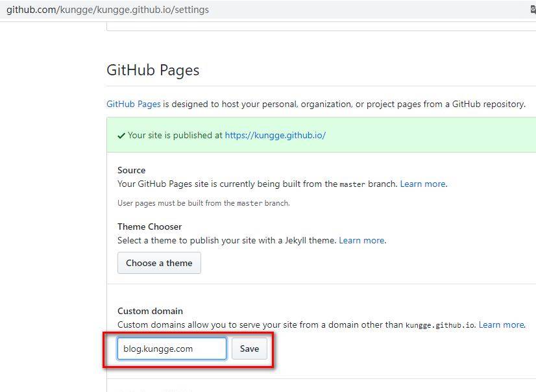The width and height of the screenshot is (536, 392).
Task: Visit the published site link https://kungge.github.io/
Action: [275, 136]
